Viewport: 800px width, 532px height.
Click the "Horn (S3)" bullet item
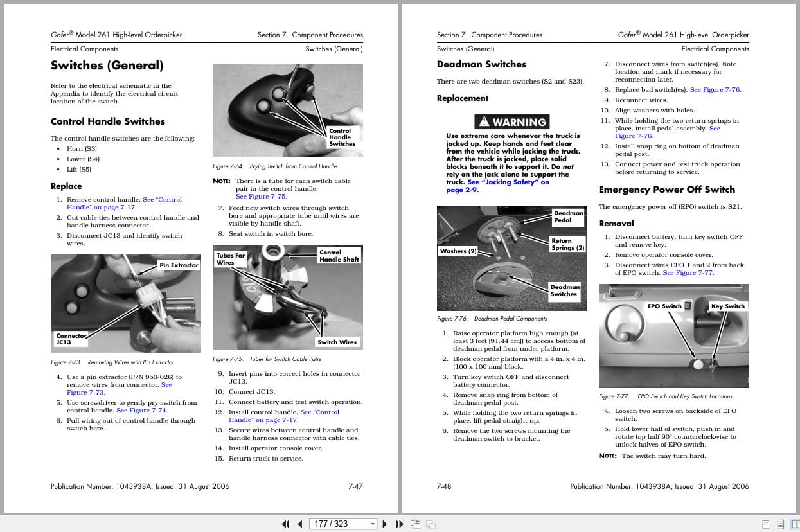coord(82,148)
